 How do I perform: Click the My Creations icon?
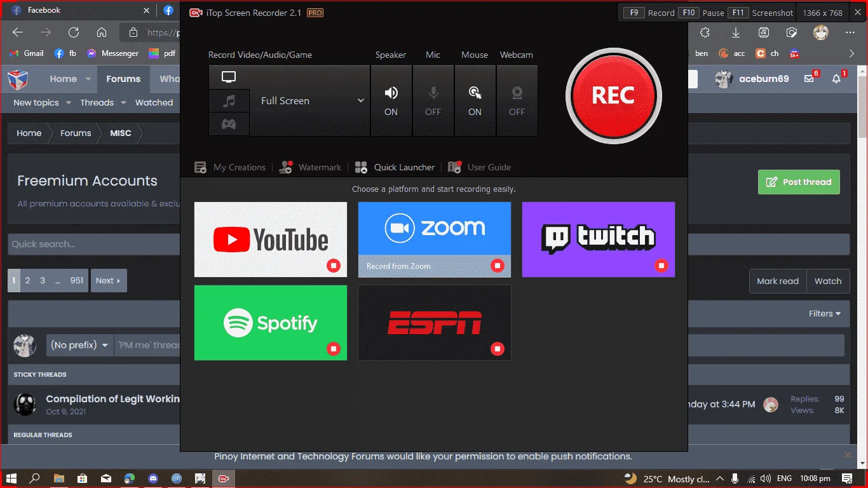pos(200,168)
